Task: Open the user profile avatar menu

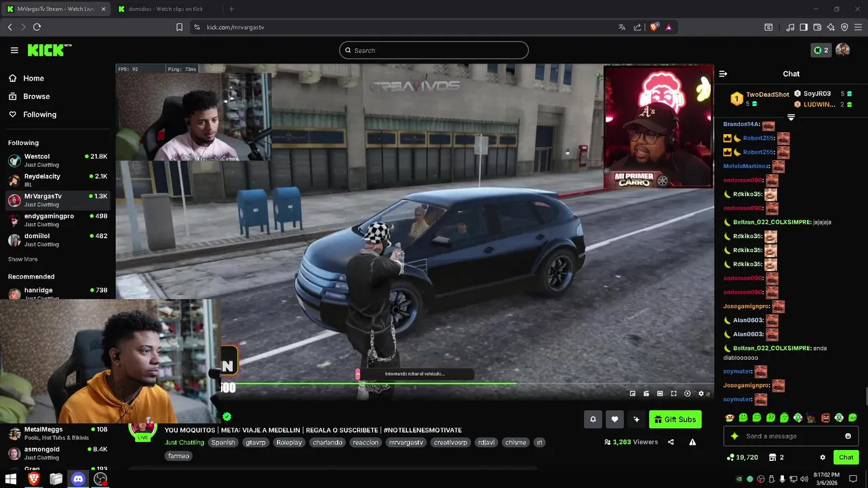Action: (843, 50)
